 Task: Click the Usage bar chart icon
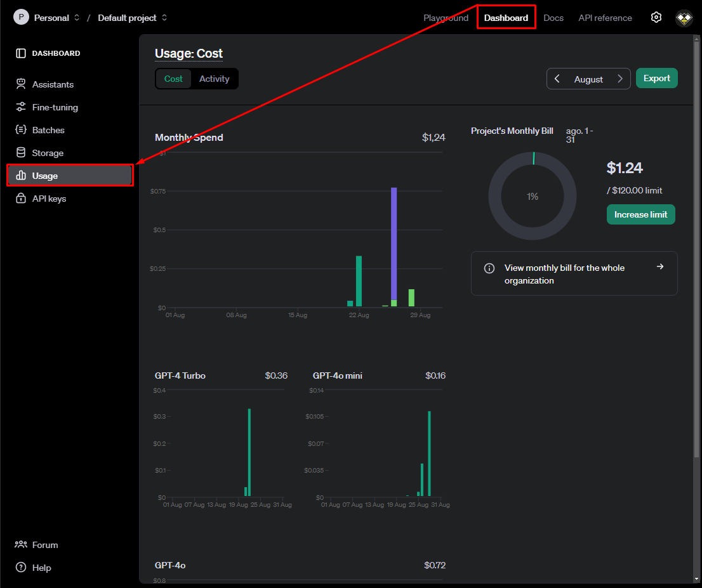point(20,176)
